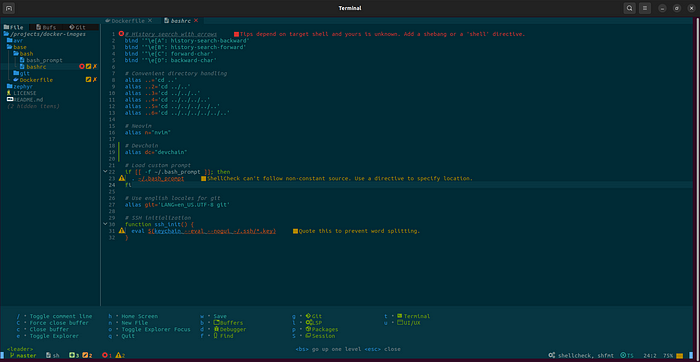
Task: Click the terminal search magnifier icon
Action: point(629,8)
